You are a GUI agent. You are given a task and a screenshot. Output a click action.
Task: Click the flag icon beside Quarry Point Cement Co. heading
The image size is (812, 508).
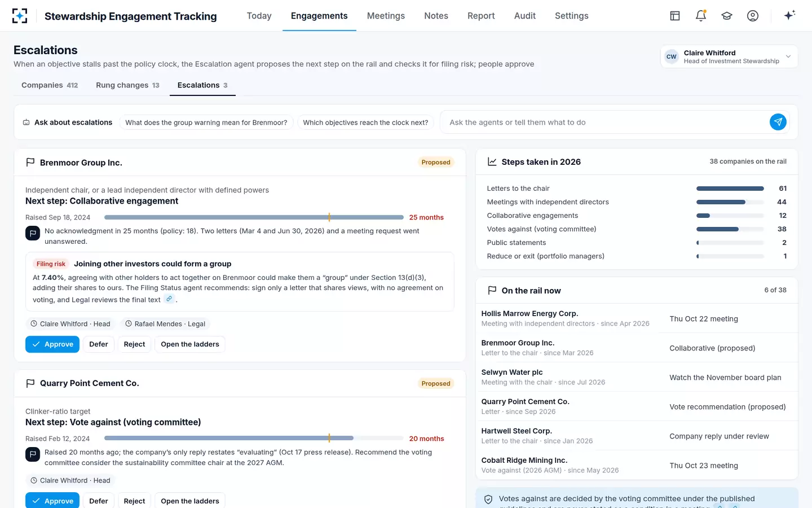pos(30,383)
